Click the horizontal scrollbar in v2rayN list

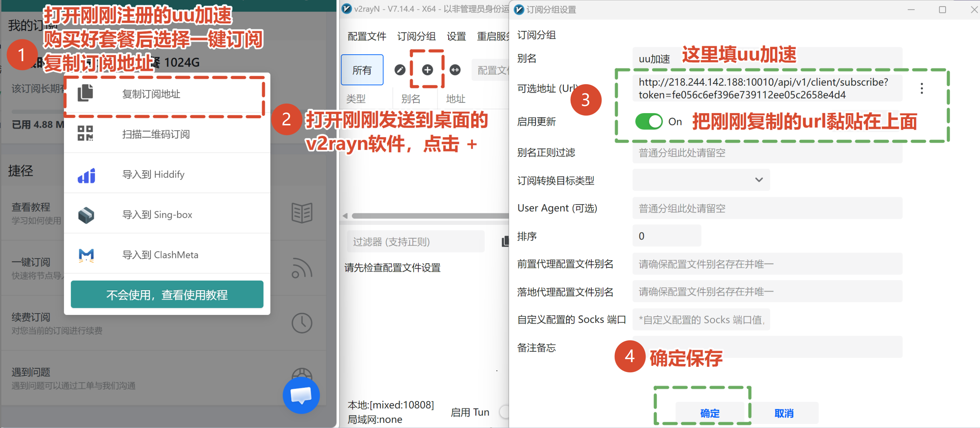pyautogui.click(x=430, y=216)
